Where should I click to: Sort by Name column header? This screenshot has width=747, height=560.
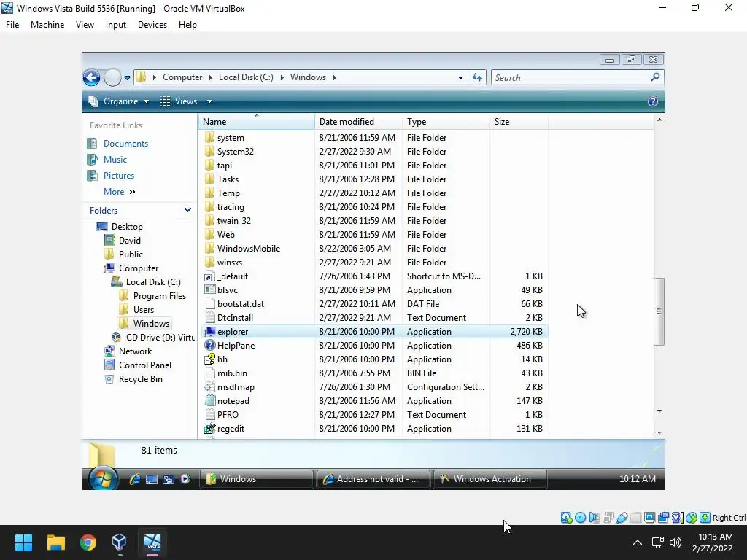(256, 122)
